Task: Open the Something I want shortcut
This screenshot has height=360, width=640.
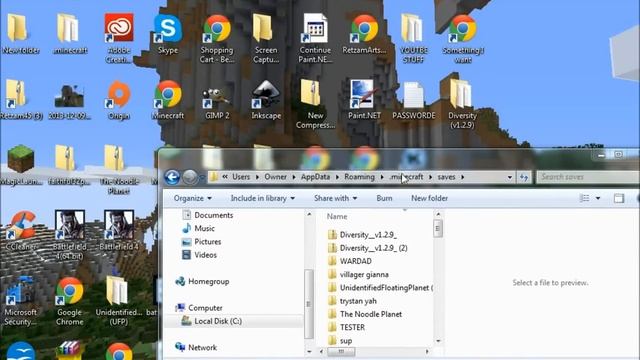Action: (462, 39)
